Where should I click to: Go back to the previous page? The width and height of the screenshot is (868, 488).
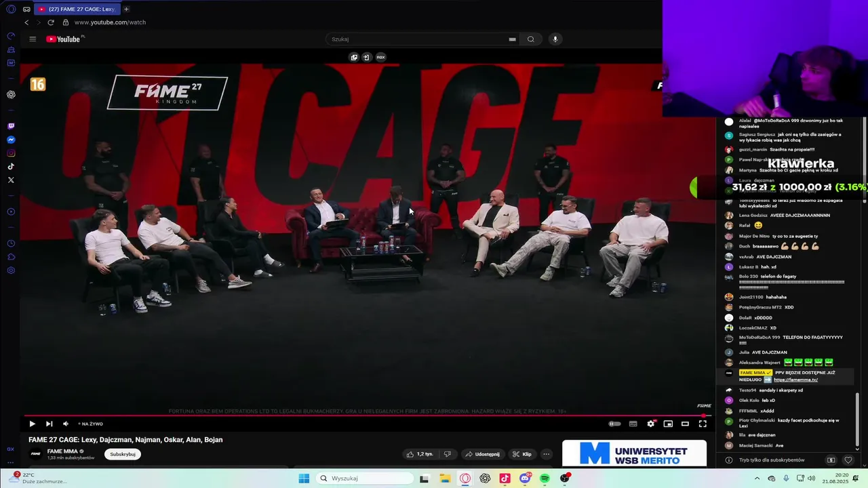[x=26, y=22]
